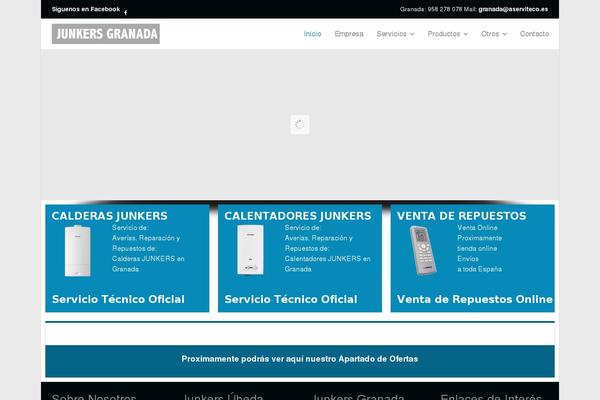600x400 pixels.
Task: Click Servicio Técnico Oficial under Calentadores
Action: pyautogui.click(x=291, y=299)
